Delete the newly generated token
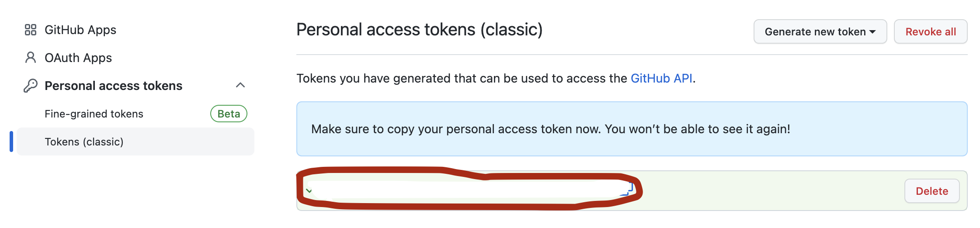The height and width of the screenshot is (228, 980). (x=932, y=191)
